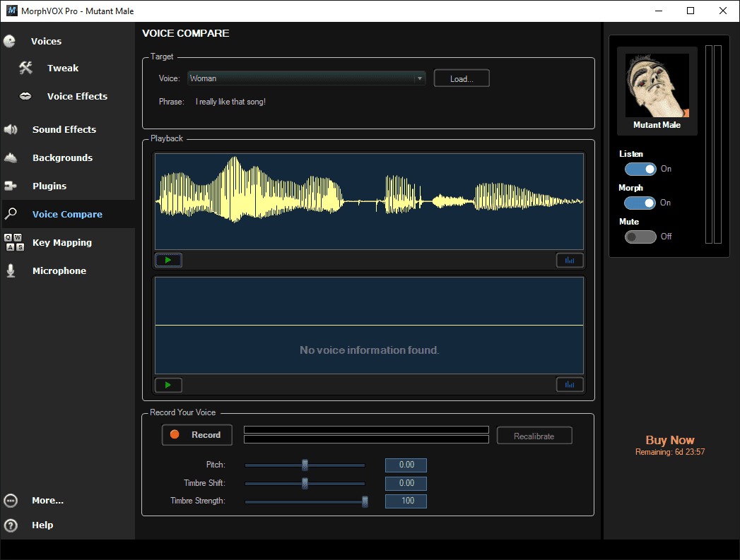This screenshot has width=740, height=560.
Task: Click the Plugins plug icon
Action: [11, 186]
